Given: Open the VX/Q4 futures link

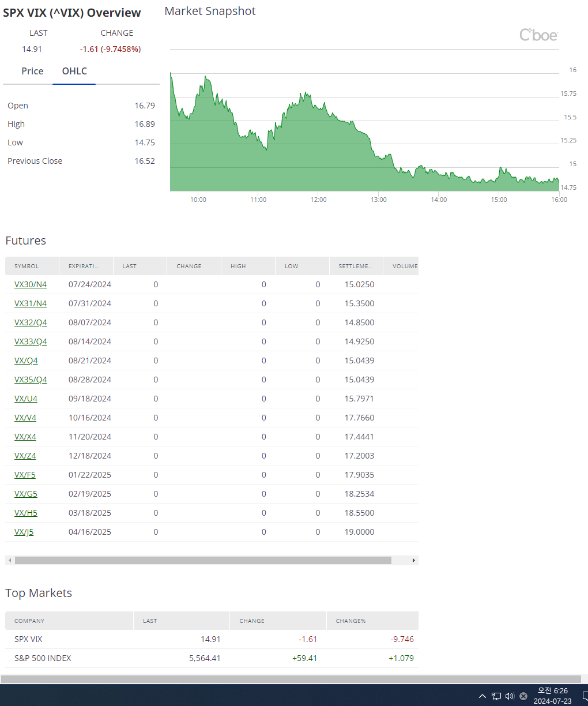Looking at the screenshot, I should pyautogui.click(x=26, y=360).
